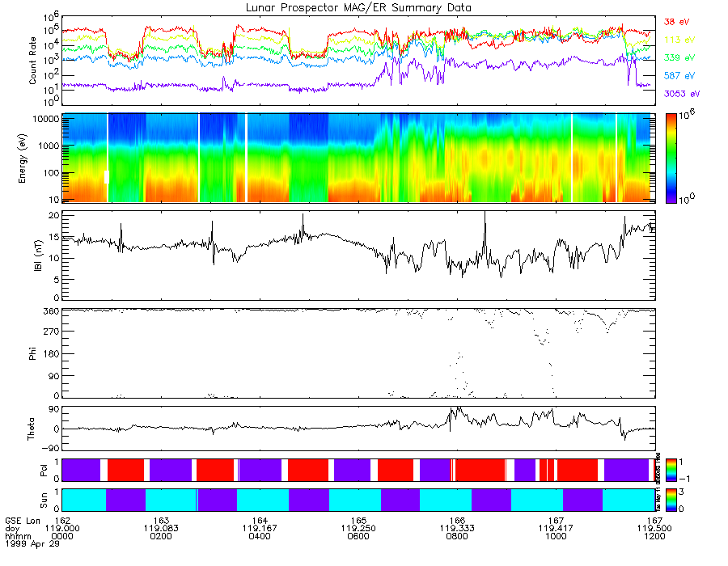The height and width of the screenshot is (566, 728).
Task: Click the "1200" time tick label
Action: click(x=654, y=536)
